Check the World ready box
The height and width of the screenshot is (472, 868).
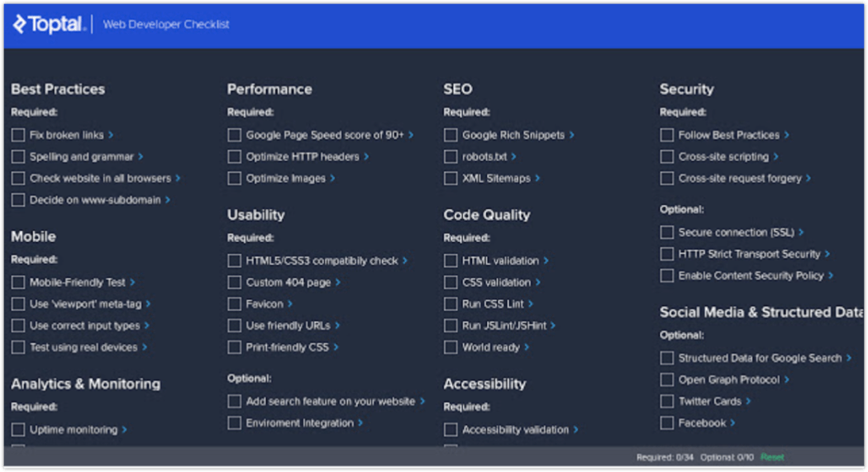451,347
